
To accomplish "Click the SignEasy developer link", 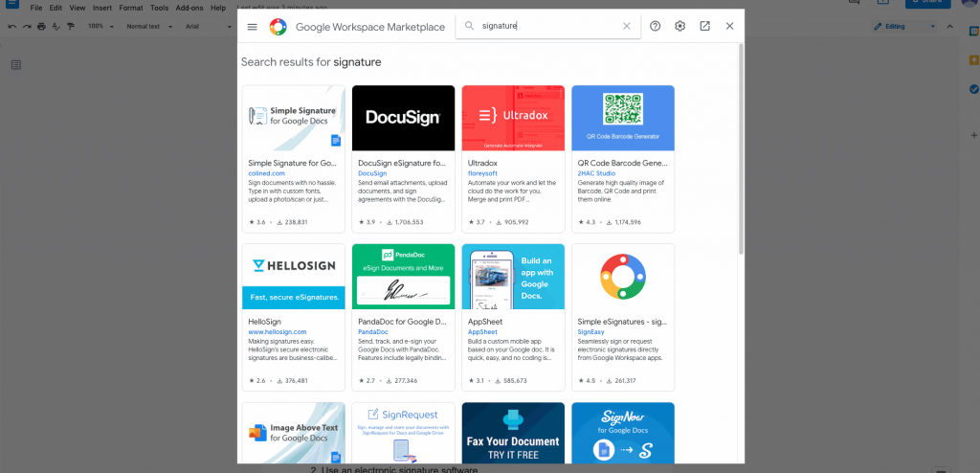I will 591,331.
